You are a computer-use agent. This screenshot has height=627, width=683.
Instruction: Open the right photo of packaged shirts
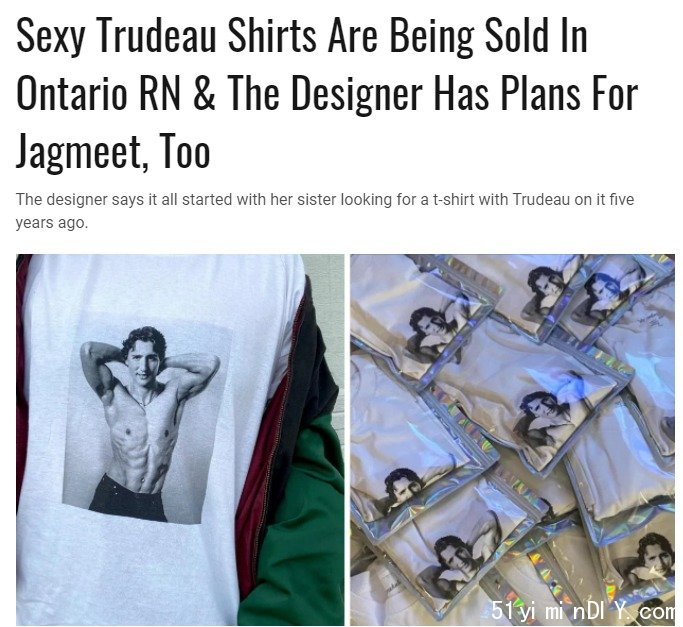pos(513,439)
